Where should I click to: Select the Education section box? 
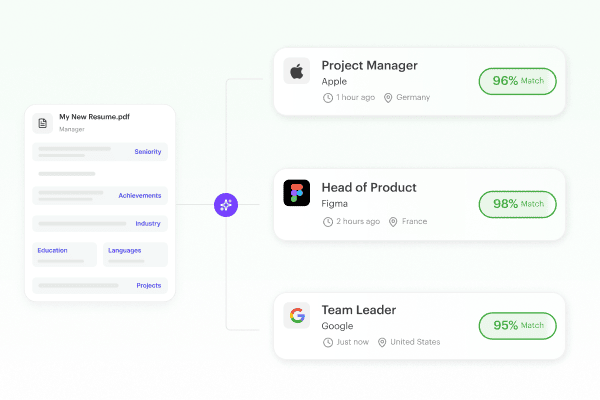click(x=64, y=254)
